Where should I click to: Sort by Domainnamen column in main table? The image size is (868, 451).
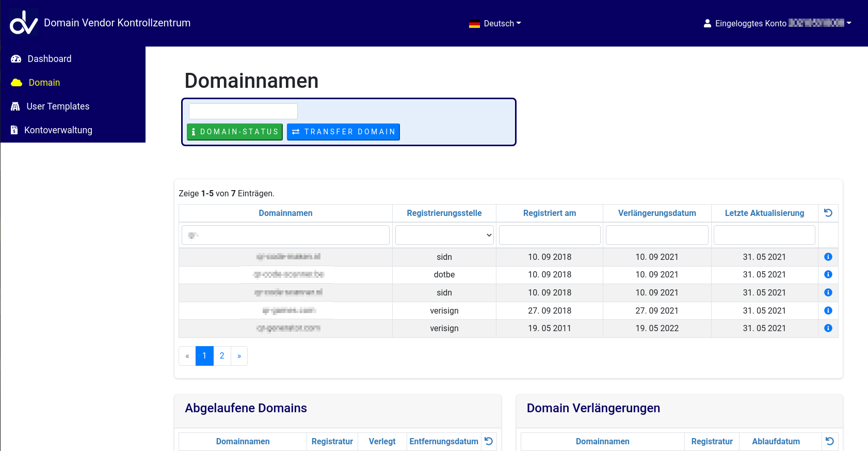285,213
